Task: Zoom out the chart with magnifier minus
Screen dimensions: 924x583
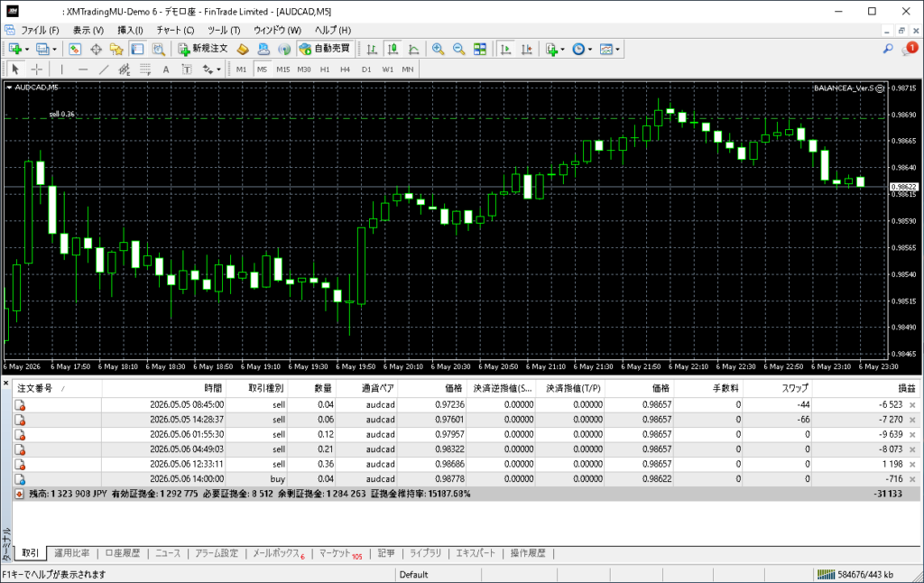Action: pos(458,49)
